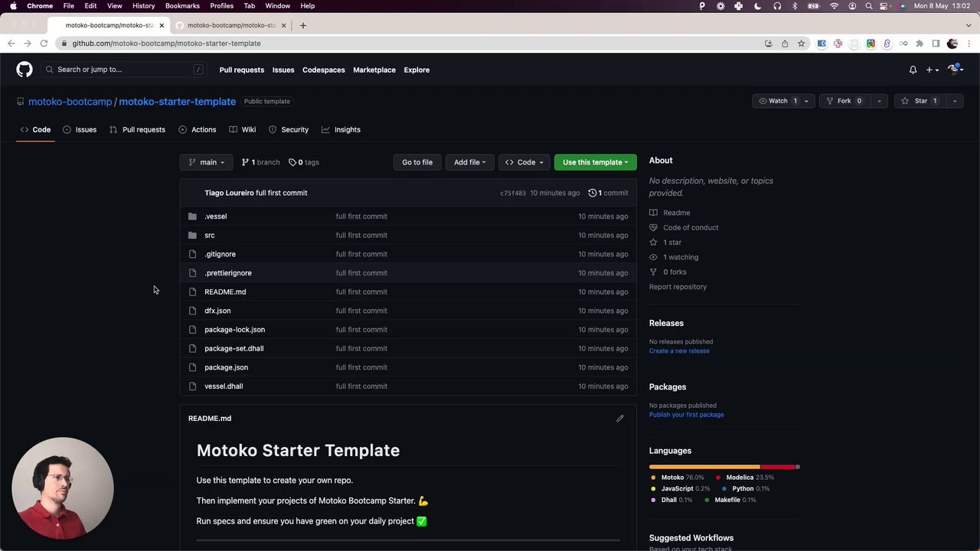Open commit hash c75f483
The height and width of the screenshot is (551, 980).
tap(513, 194)
